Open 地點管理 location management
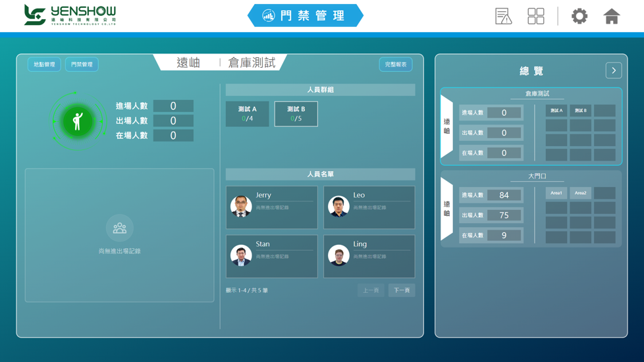This screenshot has height=362, width=644. tap(44, 65)
